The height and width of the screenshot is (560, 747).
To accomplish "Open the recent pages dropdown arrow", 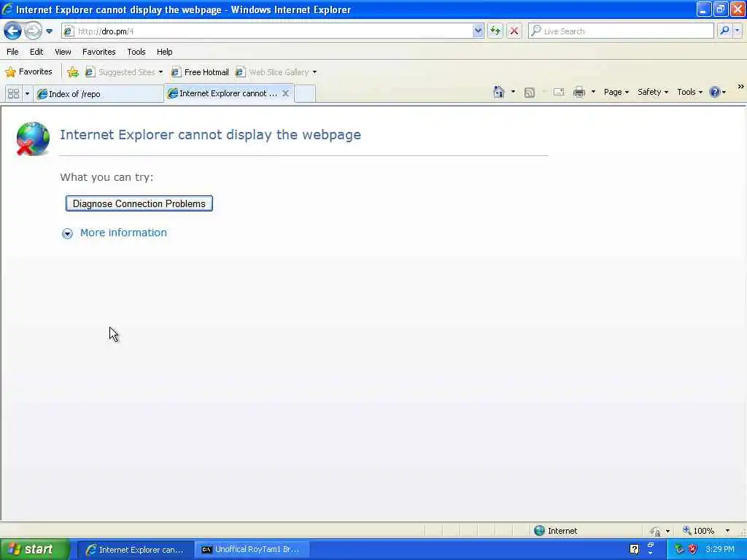I will click(x=49, y=31).
